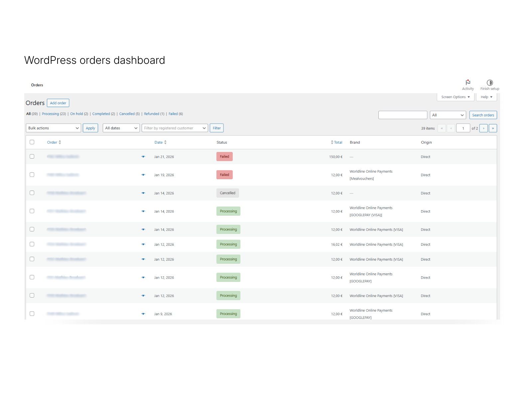Preview the Jan 21, 2026 failed order

143,157
